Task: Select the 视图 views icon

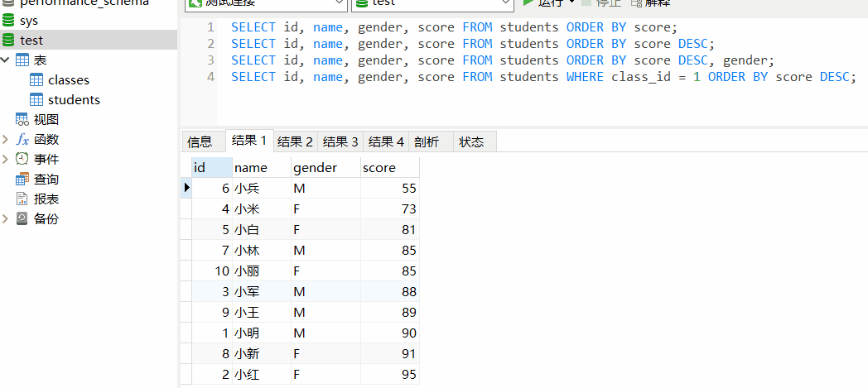Action: click(22, 119)
